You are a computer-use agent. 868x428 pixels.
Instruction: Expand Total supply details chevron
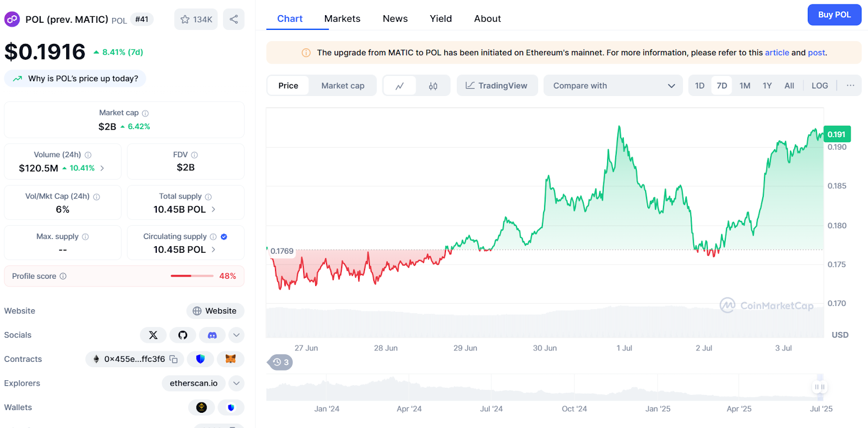coord(214,209)
